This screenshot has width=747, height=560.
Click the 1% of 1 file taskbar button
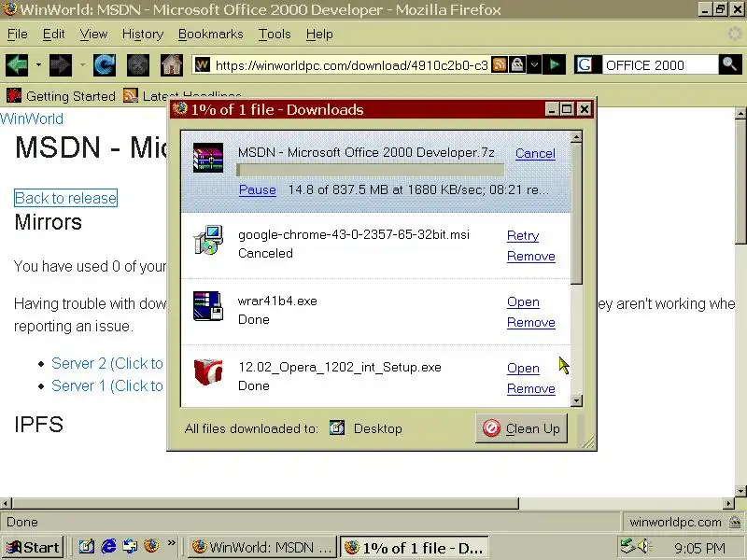414,547
